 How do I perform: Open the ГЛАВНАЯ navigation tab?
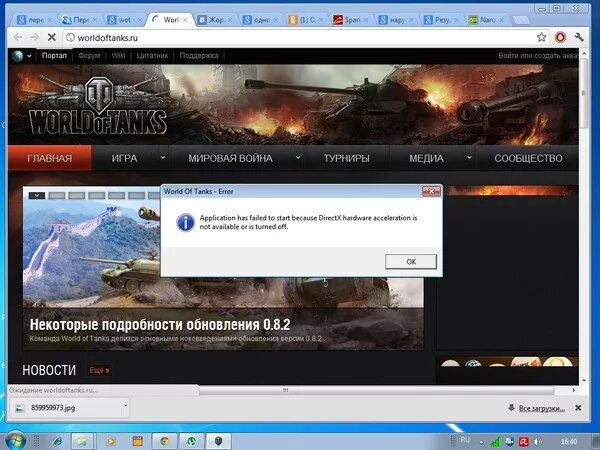50,158
